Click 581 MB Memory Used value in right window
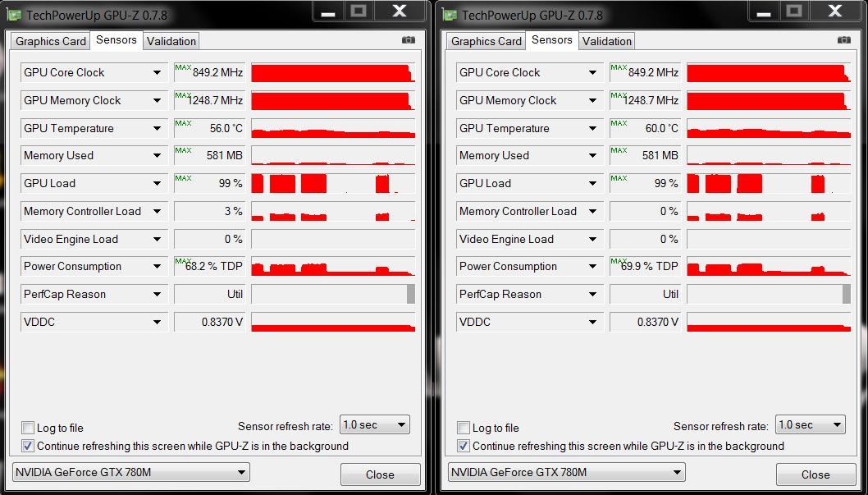 coord(646,156)
